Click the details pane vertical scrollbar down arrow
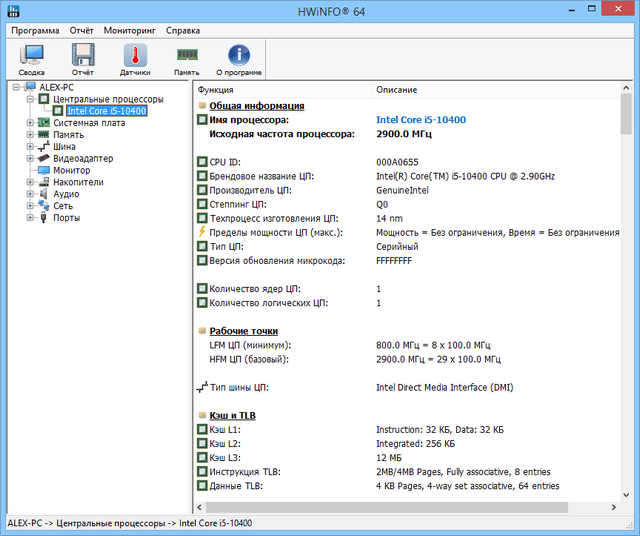The width and height of the screenshot is (640, 536). tap(626, 496)
